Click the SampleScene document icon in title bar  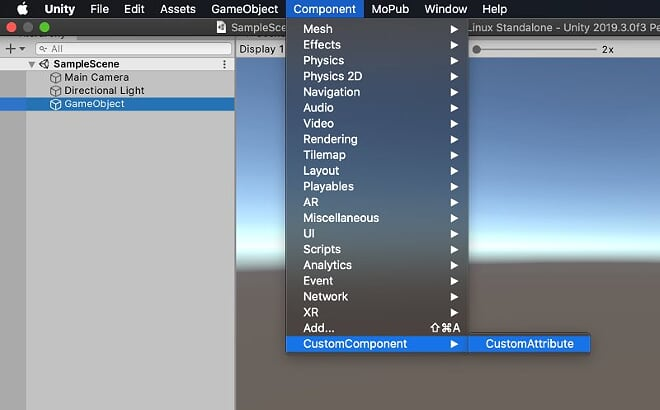tap(221, 27)
